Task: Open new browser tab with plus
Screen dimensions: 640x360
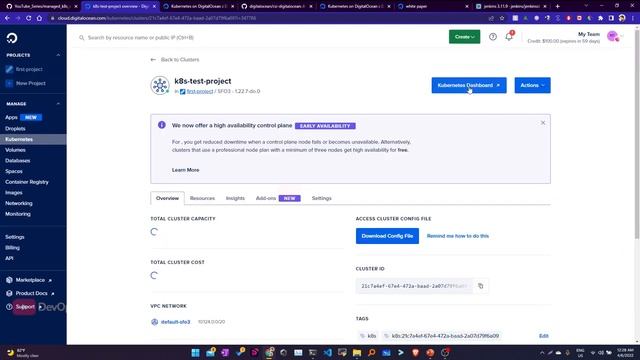Action: coord(557,6)
